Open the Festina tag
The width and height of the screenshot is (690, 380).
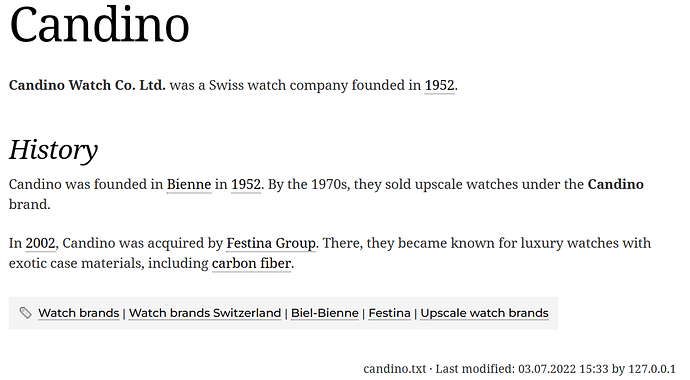(x=389, y=313)
